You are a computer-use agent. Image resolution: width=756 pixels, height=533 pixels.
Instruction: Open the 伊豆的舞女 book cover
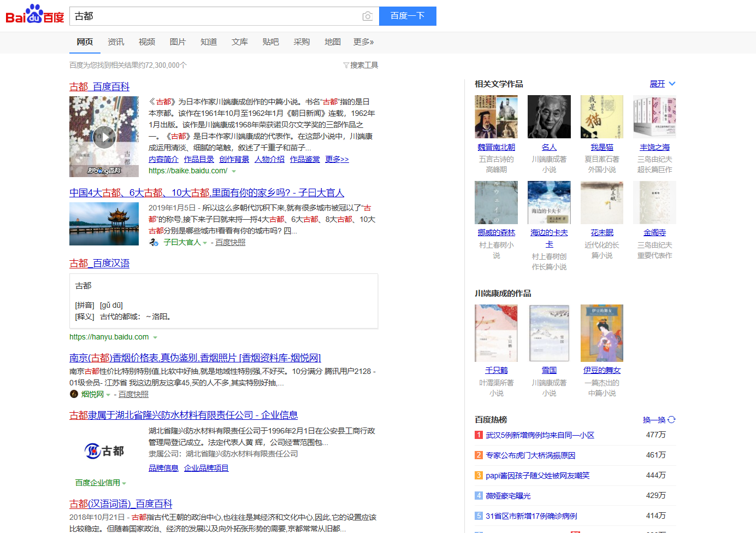click(601, 333)
